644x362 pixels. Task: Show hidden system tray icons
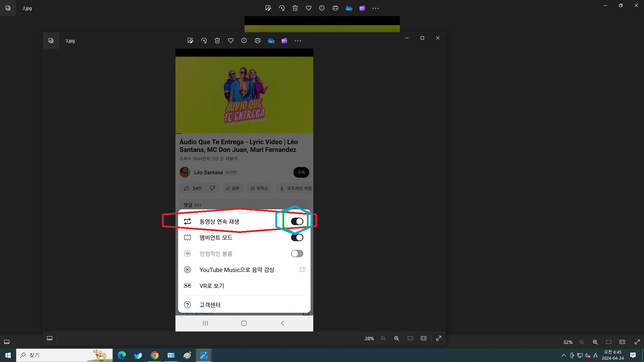click(564, 355)
